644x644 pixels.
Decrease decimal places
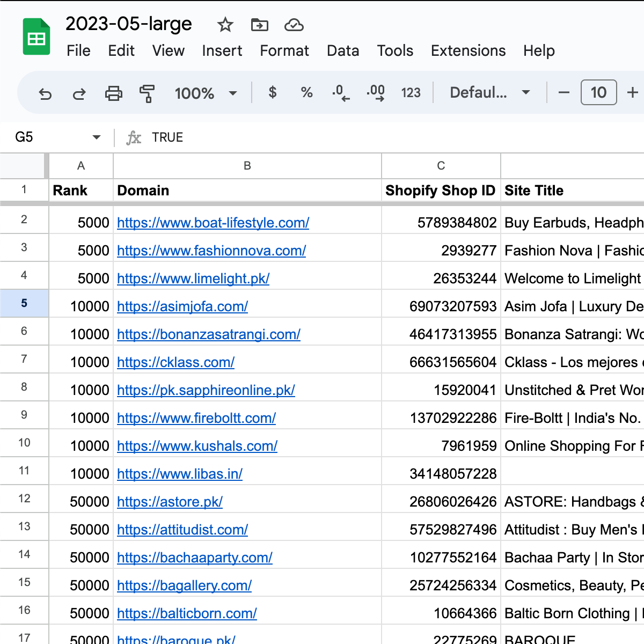click(341, 93)
